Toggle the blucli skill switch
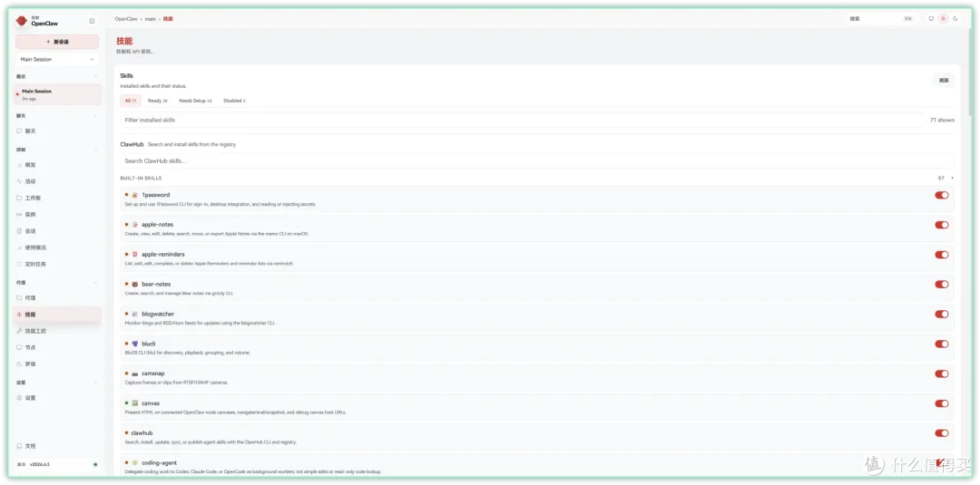Screen dimensions: 980x485 [941, 344]
